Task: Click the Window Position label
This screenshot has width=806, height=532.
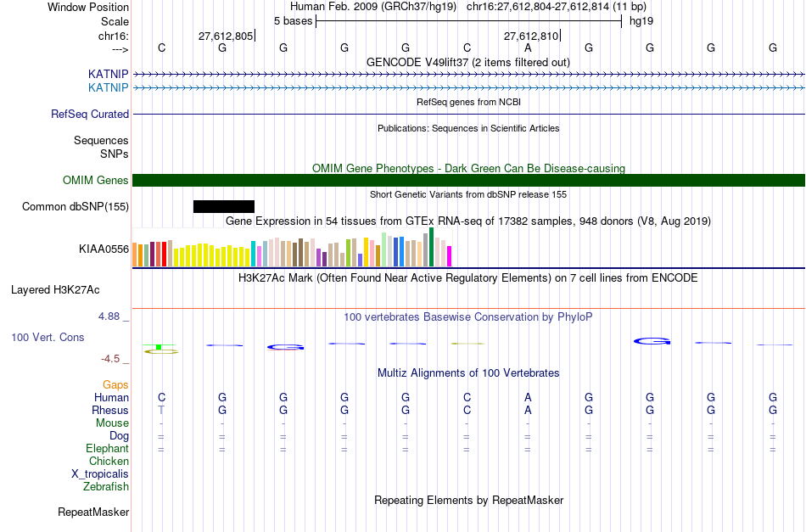Action: pyautogui.click(x=88, y=7)
